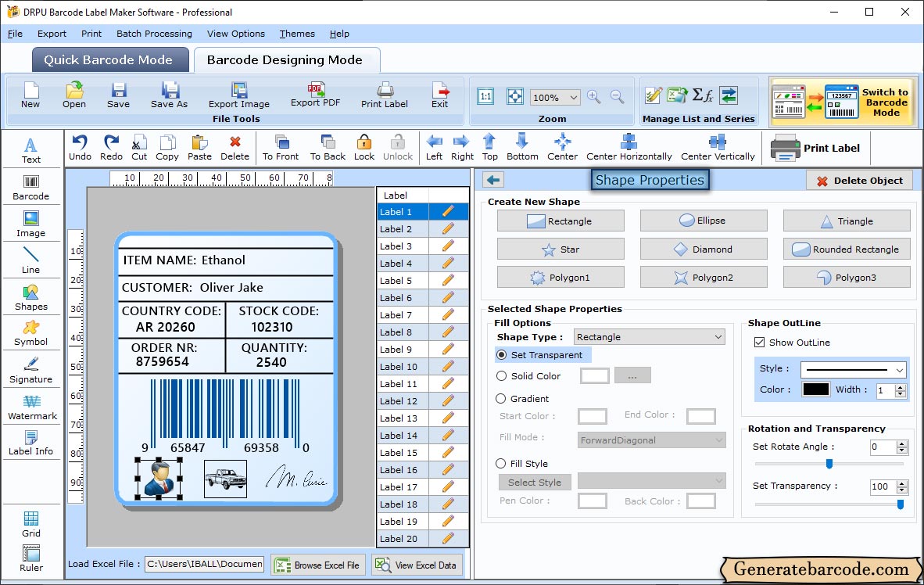Click the transparency slider
The width and height of the screenshot is (924, 585).
[829, 504]
